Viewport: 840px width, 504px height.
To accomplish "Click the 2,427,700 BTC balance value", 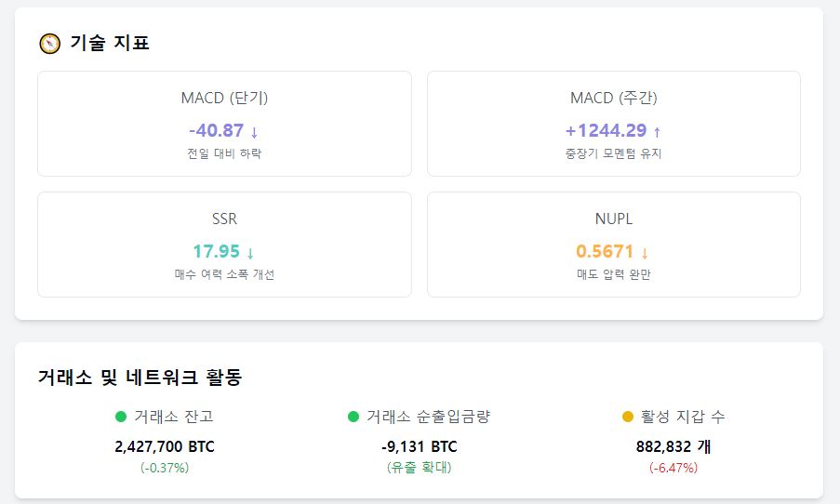I will point(165,446).
